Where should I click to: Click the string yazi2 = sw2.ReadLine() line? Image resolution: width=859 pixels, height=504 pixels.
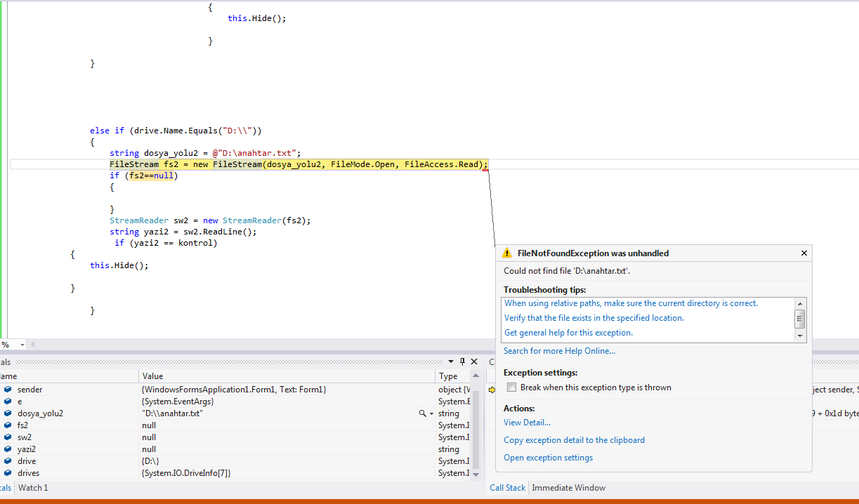[x=183, y=232]
